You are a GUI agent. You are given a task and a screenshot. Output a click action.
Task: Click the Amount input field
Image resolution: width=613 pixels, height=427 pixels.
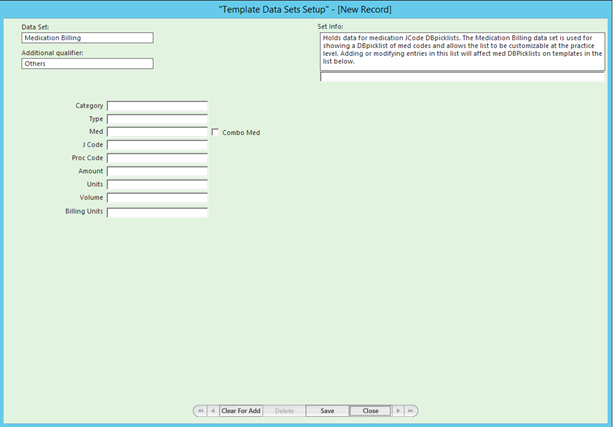(x=157, y=171)
